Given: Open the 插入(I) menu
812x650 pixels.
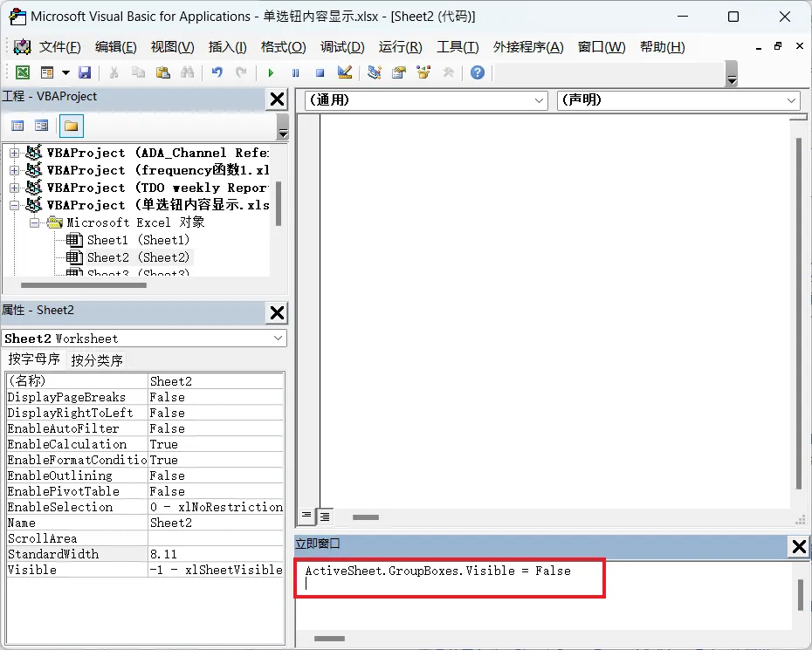Looking at the screenshot, I should 227,47.
